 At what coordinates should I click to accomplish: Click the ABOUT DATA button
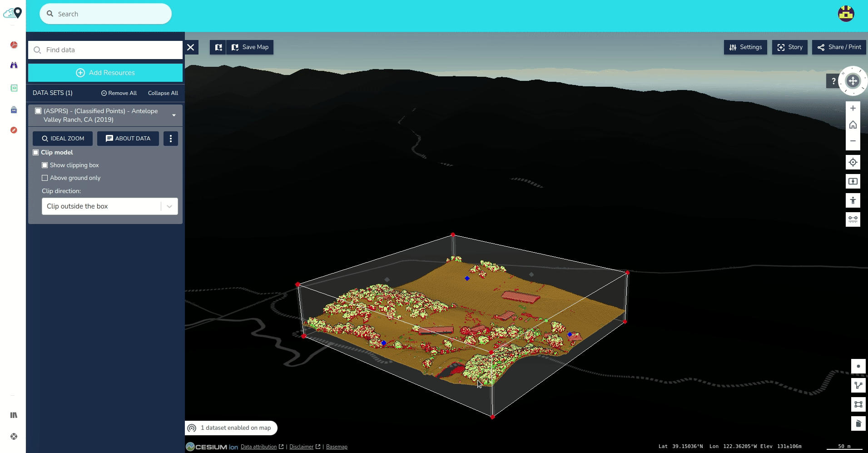coord(128,139)
